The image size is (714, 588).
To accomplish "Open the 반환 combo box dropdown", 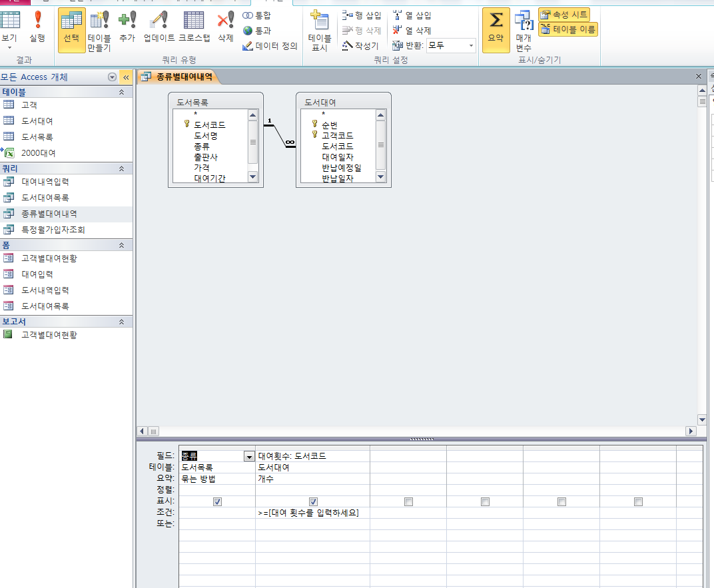I will pos(471,46).
